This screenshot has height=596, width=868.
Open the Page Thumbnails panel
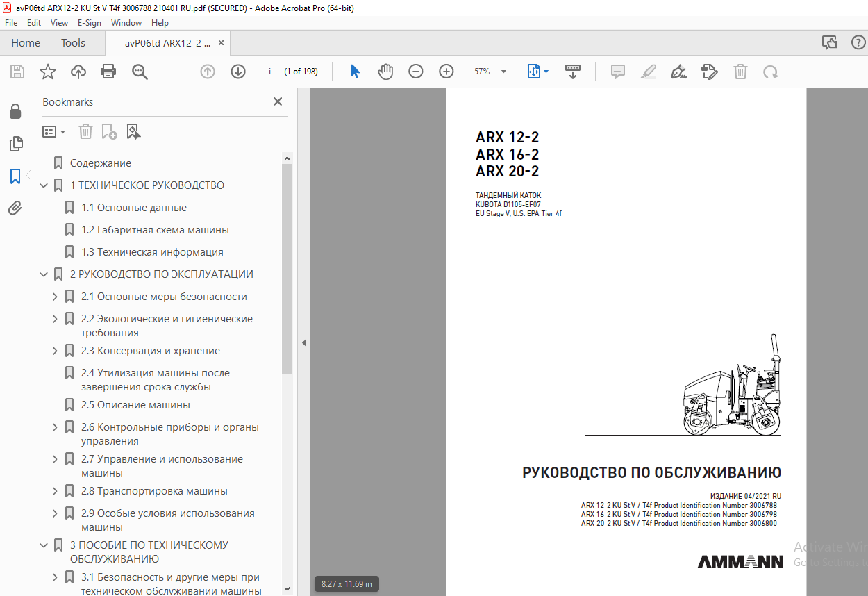(x=15, y=144)
